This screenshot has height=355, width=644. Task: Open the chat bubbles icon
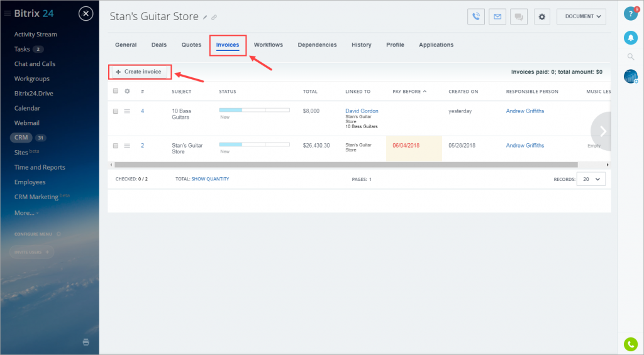[519, 17]
